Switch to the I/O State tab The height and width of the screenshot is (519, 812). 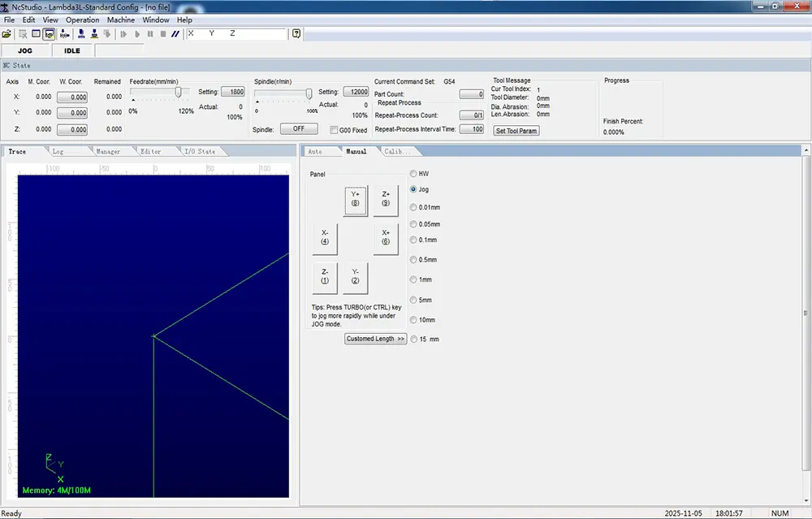click(201, 151)
